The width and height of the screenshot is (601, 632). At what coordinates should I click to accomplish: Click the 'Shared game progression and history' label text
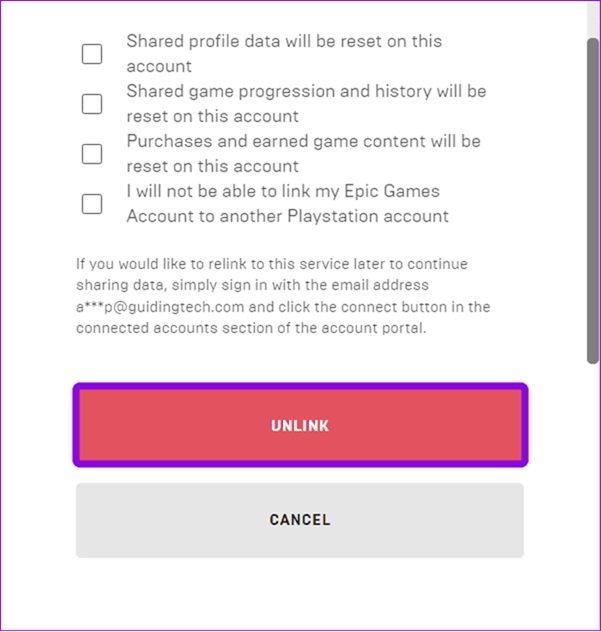(x=305, y=92)
